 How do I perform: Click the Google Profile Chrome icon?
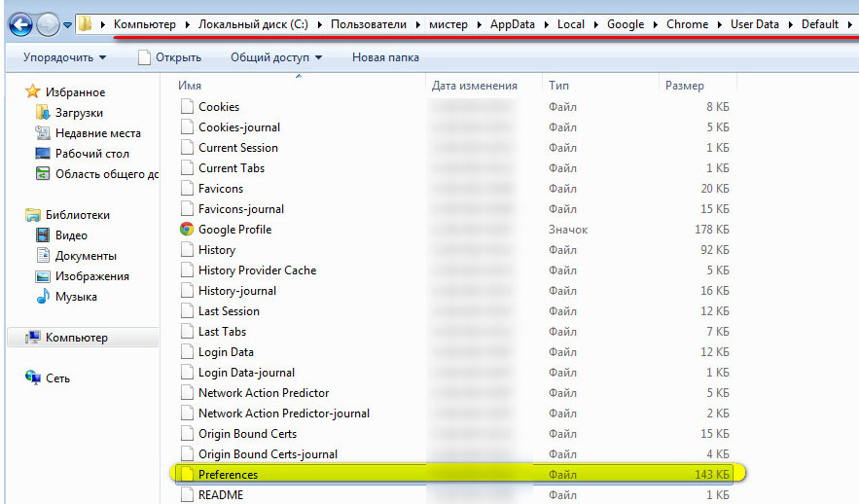pos(187,230)
